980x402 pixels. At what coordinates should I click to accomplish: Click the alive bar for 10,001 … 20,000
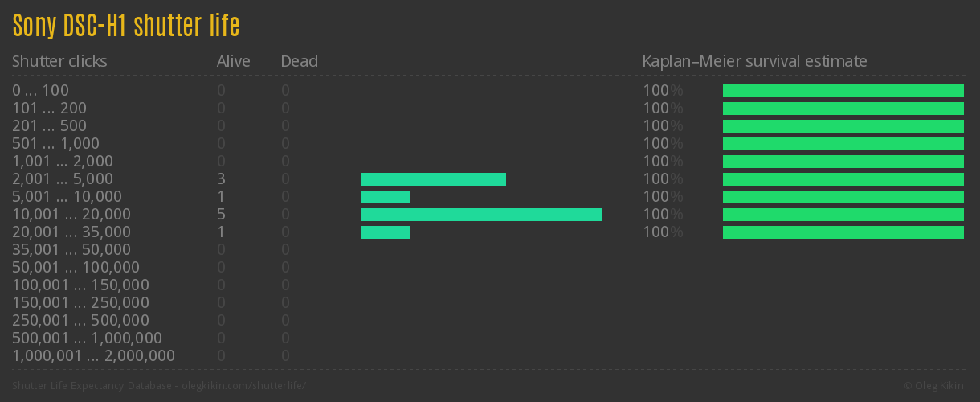tap(481, 215)
